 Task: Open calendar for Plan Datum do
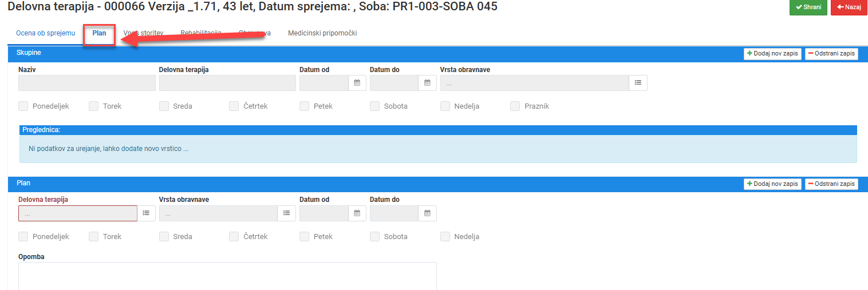tap(427, 213)
